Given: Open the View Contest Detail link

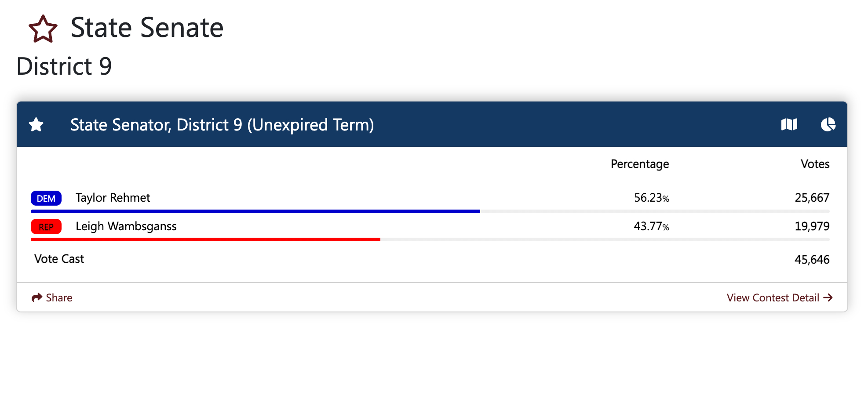Looking at the screenshot, I should click(773, 298).
